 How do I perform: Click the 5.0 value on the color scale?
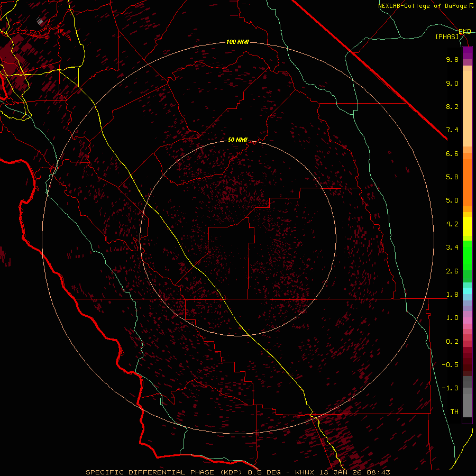click(x=452, y=200)
